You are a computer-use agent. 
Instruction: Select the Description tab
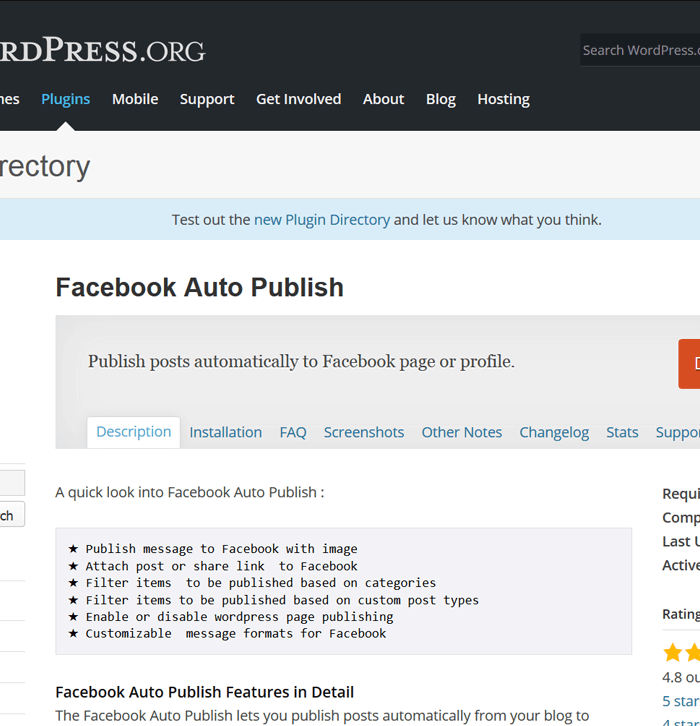pos(133,432)
